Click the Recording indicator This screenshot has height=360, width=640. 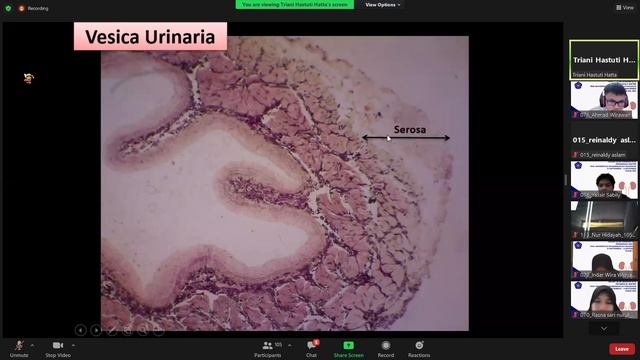33,8
